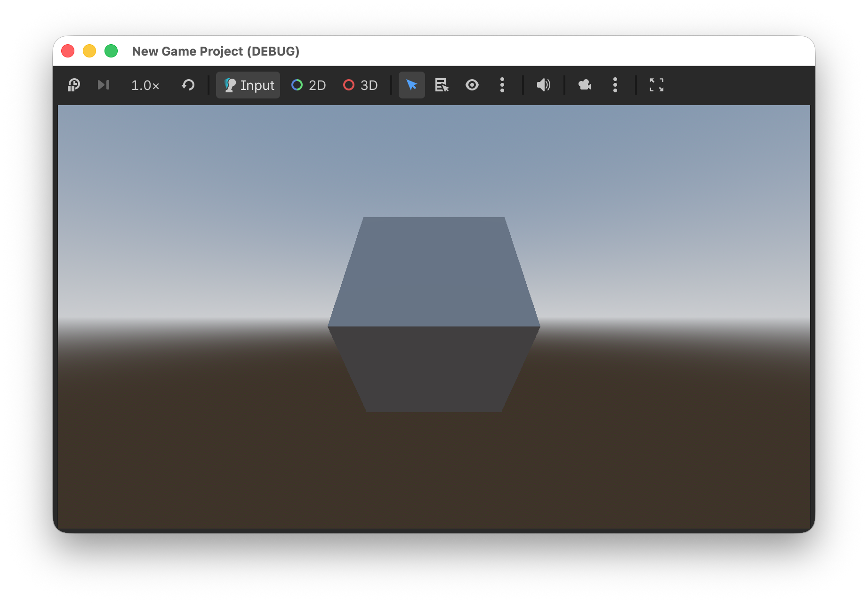Reset game speed with the circular arrow icon
The width and height of the screenshot is (868, 603).
[188, 85]
